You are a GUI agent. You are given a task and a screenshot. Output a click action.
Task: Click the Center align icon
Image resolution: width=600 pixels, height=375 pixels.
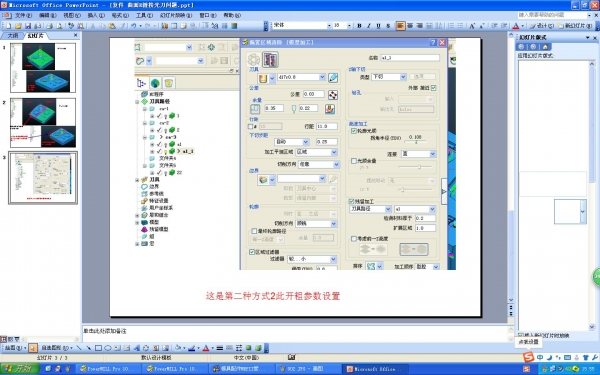[410, 26]
